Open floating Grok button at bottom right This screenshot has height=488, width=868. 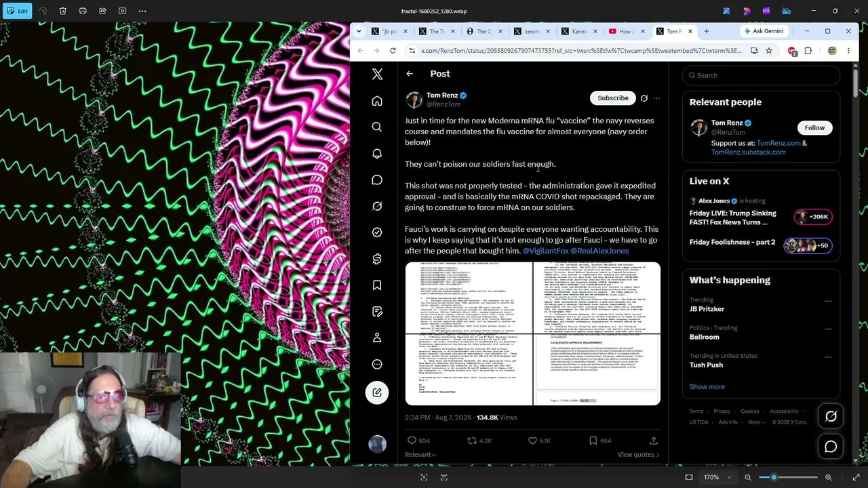click(x=831, y=417)
